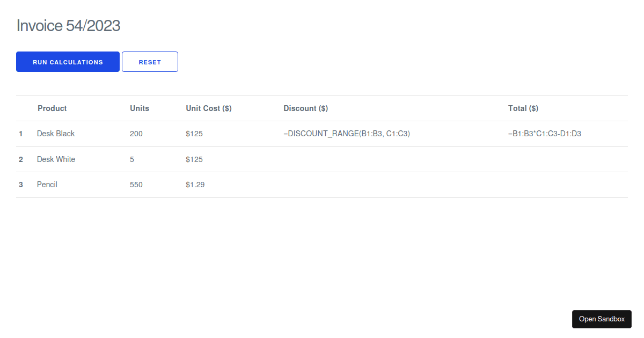Click the Invoice 54/2023 heading
The height and width of the screenshot is (338, 644).
point(68,25)
